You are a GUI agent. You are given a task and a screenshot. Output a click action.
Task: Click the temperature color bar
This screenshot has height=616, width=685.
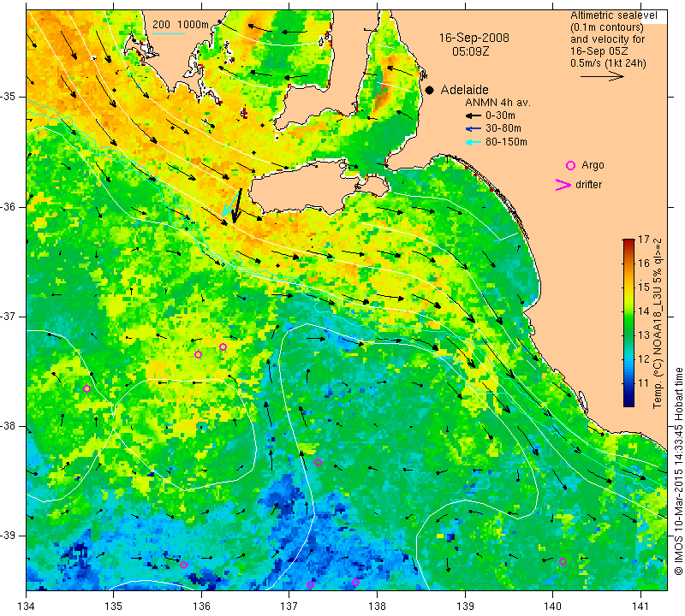(x=628, y=323)
